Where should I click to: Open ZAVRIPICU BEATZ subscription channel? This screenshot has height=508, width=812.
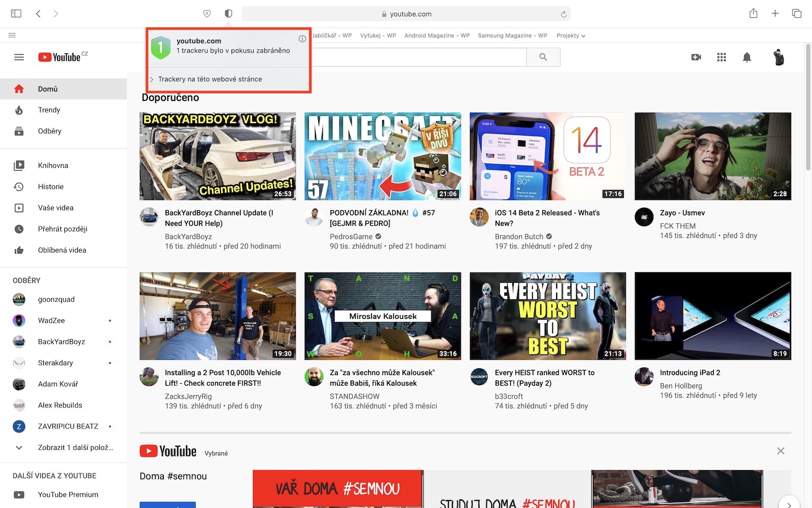[63, 427]
